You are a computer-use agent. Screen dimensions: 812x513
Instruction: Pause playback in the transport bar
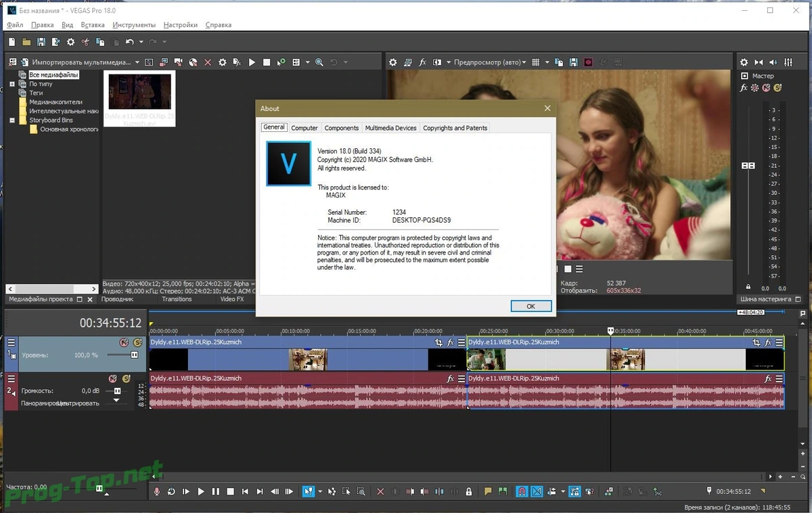(x=216, y=491)
